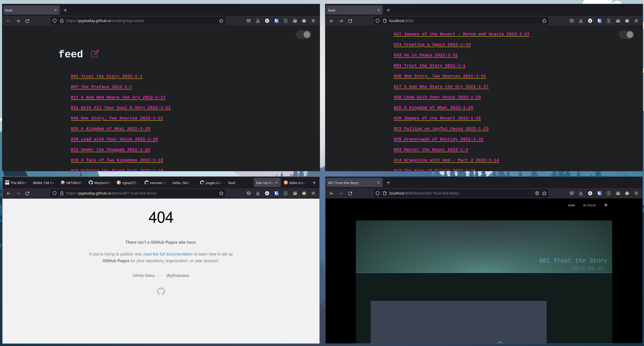
Task: Open the Downloads panel
Action: click(x=258, y=21)
